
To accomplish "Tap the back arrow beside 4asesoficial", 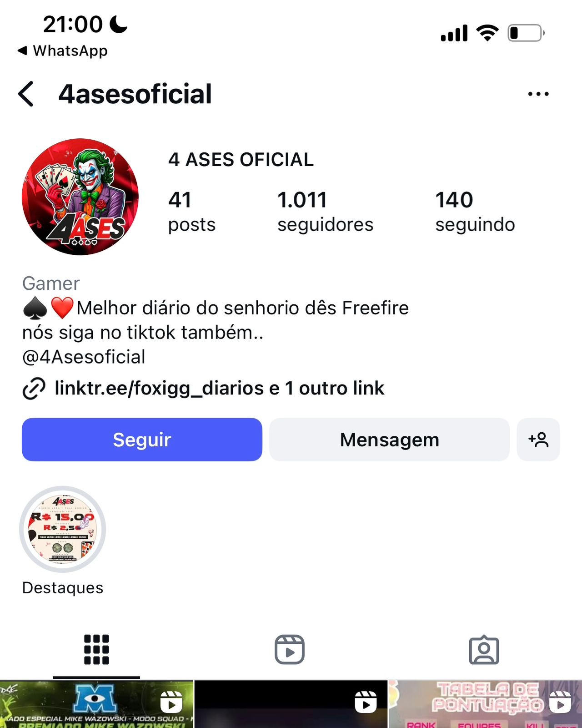I will pyautogui.click(x=26, y=94).
